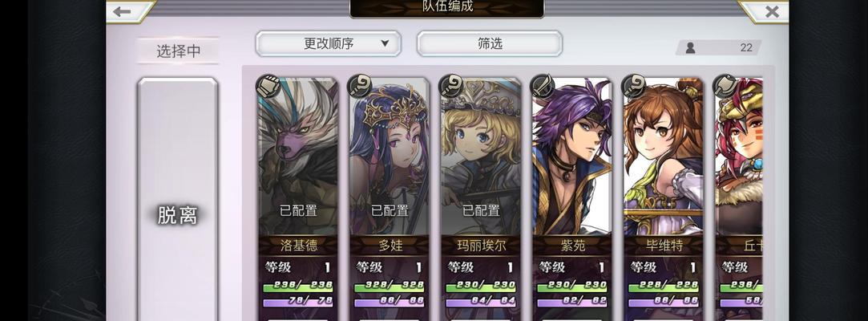Image resolution: width=868 pixels, height=321 pixels.
Task: Select the 紫苑 character portrait
Action: (x=571, y=156)
